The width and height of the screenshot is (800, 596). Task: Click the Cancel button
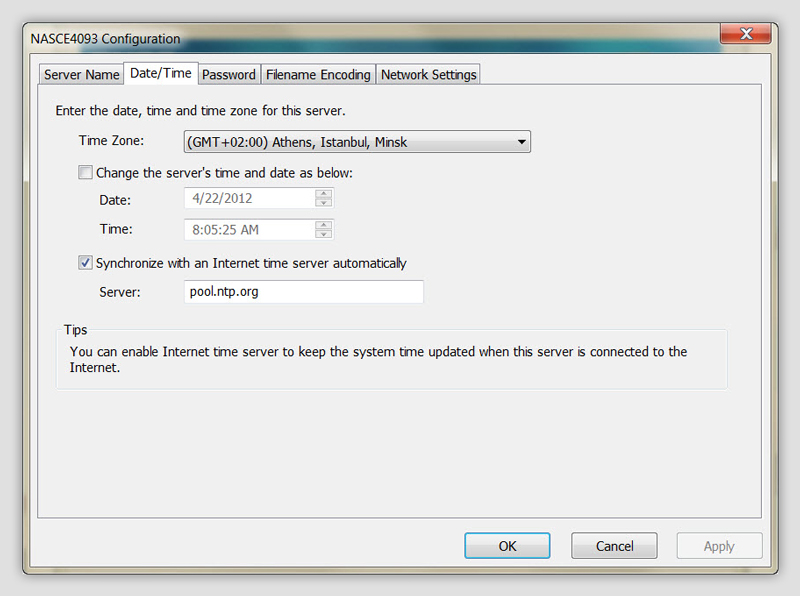(x=614, y=546)
